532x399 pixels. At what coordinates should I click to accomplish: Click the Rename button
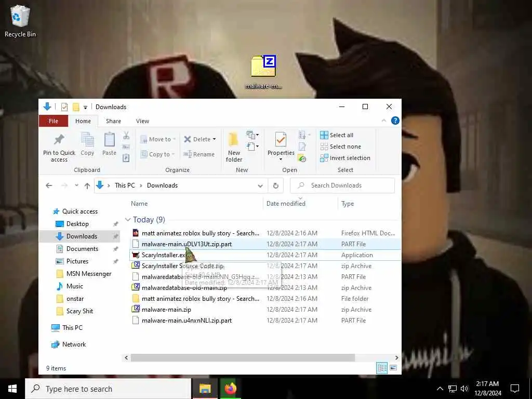pos(199,154)
